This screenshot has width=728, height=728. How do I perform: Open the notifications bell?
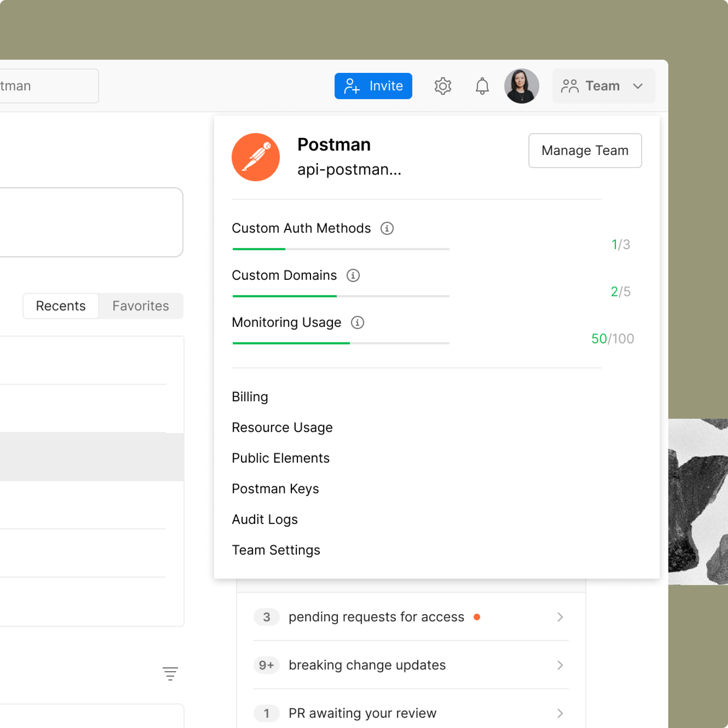482,86
